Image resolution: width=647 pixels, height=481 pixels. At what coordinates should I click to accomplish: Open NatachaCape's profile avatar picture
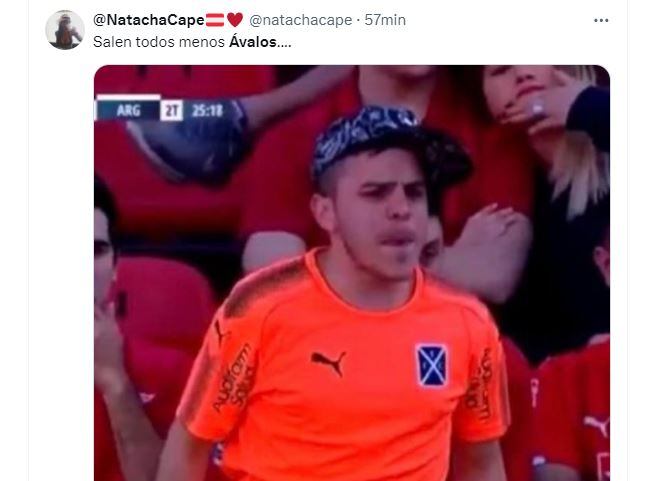pos(65,30)
